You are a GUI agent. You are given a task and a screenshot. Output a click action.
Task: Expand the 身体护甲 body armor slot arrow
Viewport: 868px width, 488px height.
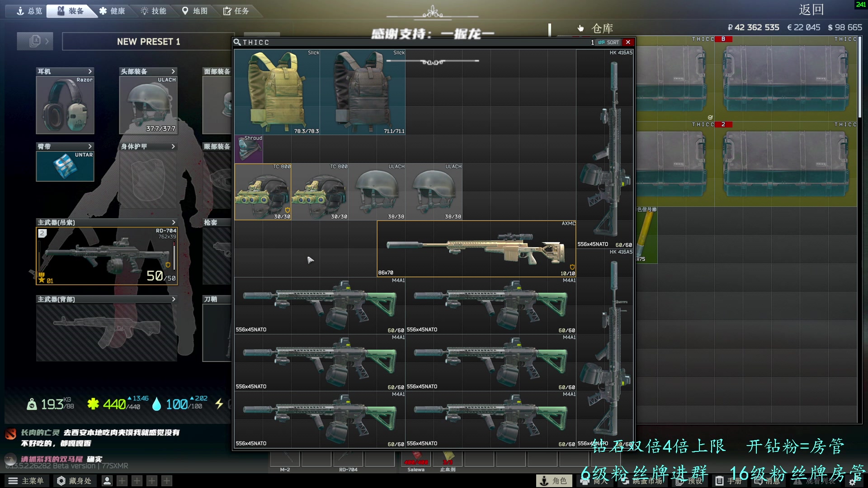[x=173, y=146]
